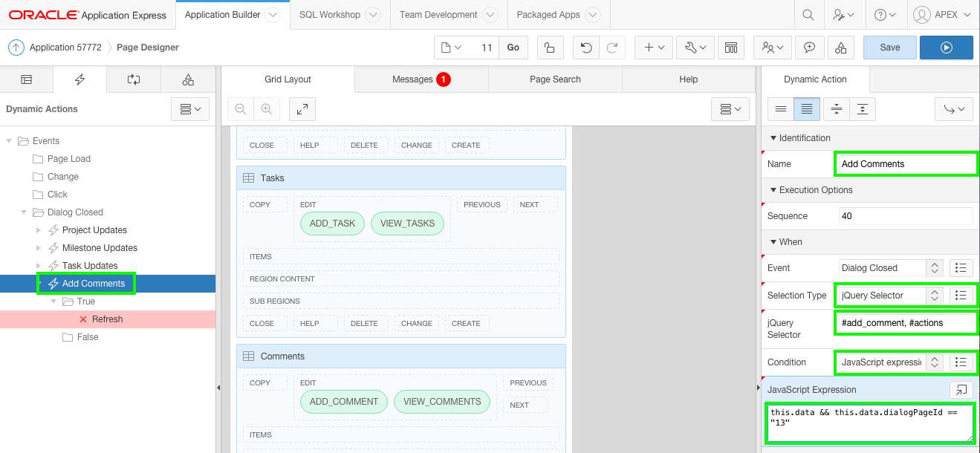Screen dimensions: 980x453
Task: Click the feedback speech bubble icon
Action: 810,47
